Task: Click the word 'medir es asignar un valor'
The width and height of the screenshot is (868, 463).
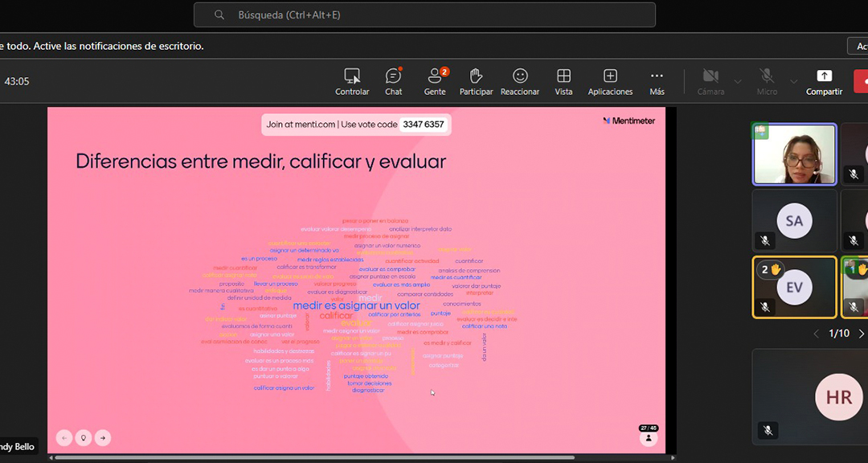Action: 357,305
